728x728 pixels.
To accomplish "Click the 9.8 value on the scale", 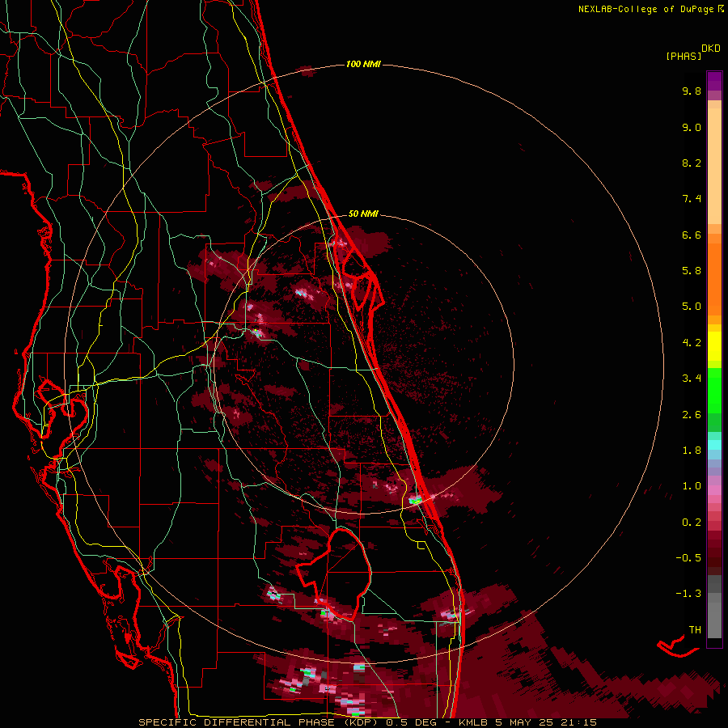I will (692, 91).
